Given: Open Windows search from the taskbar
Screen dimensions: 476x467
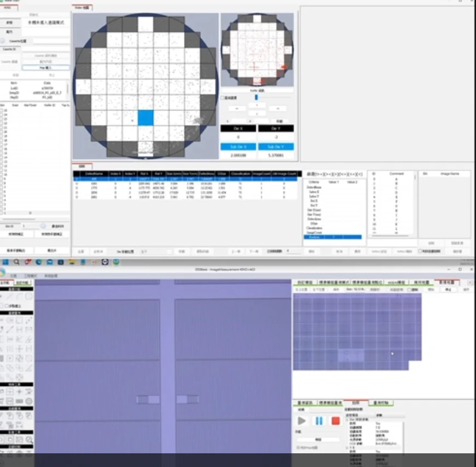Looking at the screenshot, I should pyautogui.click(x=16, y=262).
